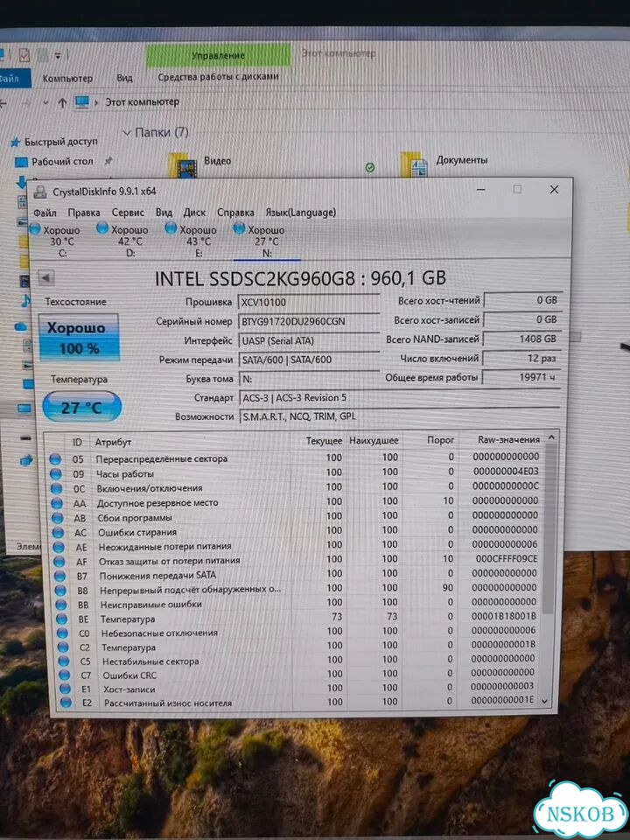The height and width of the screenshot is (840, 630).
Task: Click status icon of row 0C Включения/отключения
Action: (x=56, y=488)
